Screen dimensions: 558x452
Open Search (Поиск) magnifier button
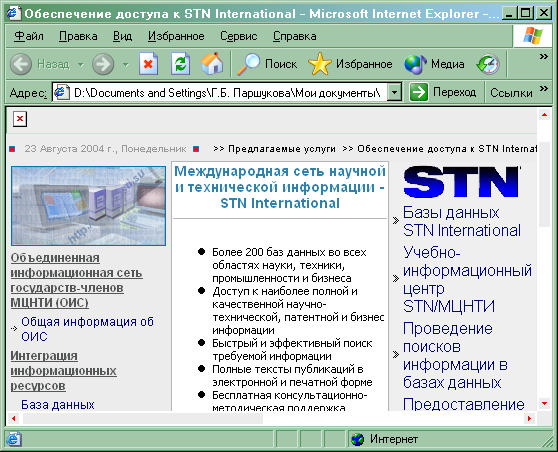[x=267, y=64]
